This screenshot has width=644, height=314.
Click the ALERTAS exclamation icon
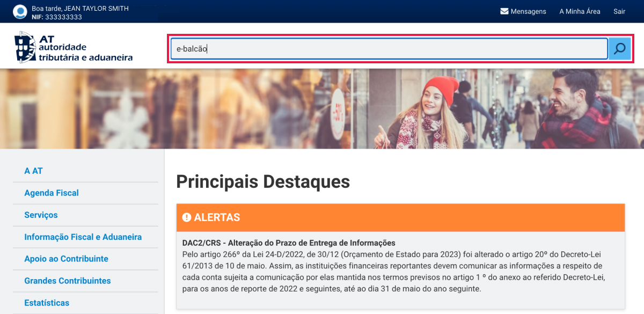187,217
